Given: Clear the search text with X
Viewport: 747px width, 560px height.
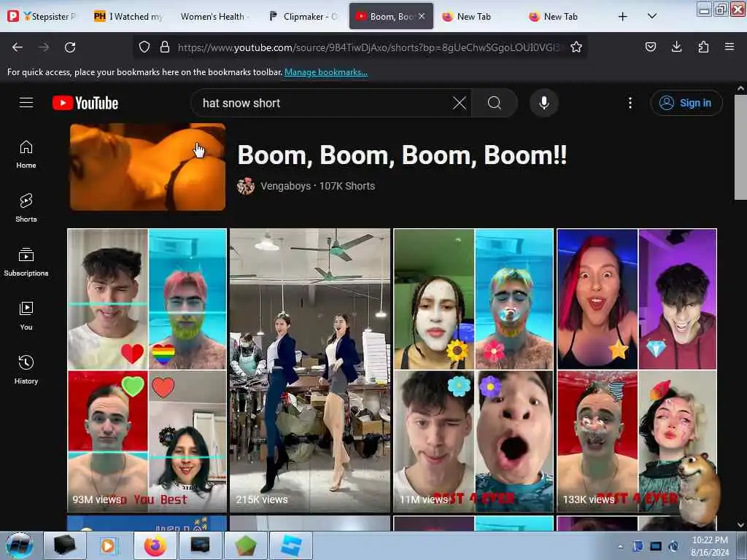Looking at the screenshot, I should coord(460,103).
